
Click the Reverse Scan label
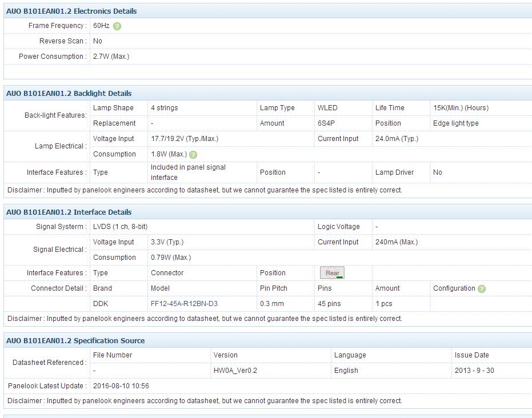(x=63, y=41)
